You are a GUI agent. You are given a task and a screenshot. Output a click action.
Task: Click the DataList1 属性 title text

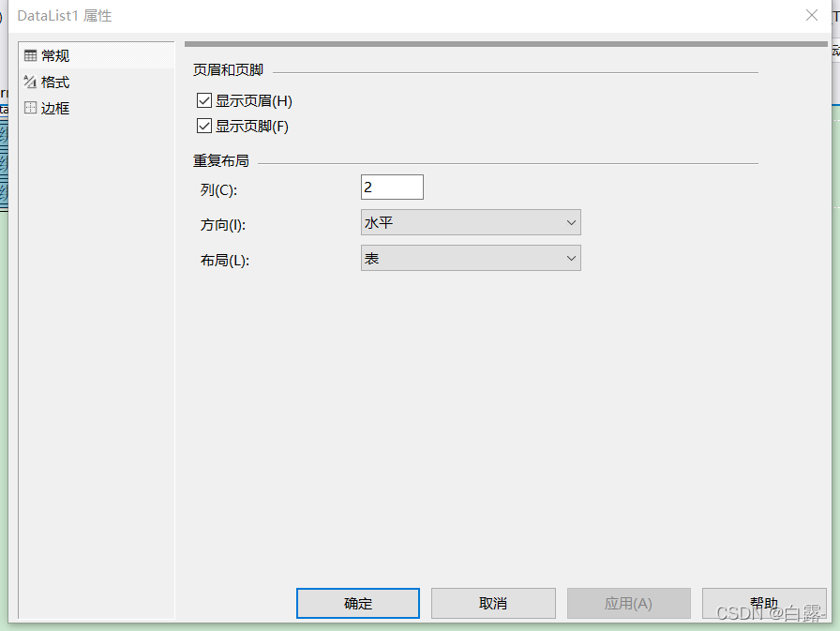(x=65, y=16)
